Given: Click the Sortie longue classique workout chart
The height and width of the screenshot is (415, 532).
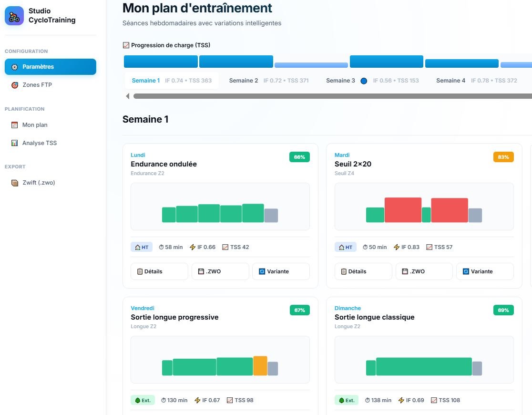Looking at the screenshot, I should click(x=424, y=360).
